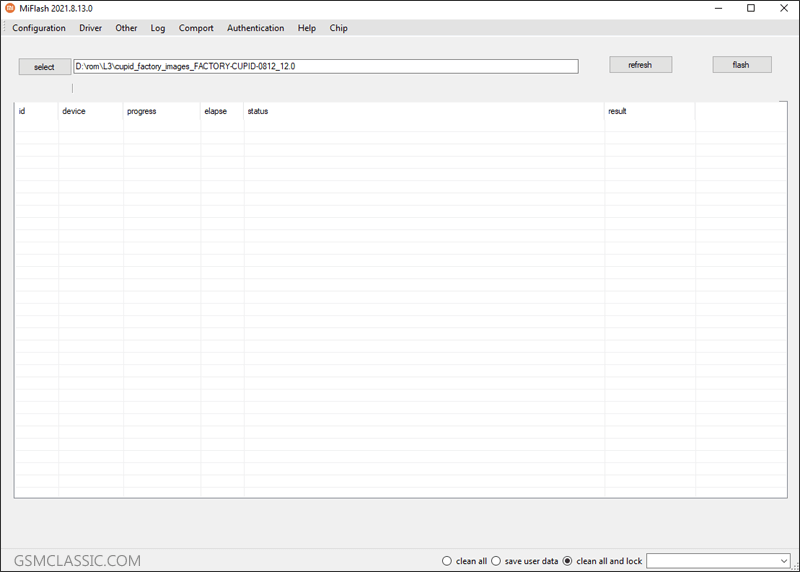Click the flash button
Viewport: 800px width, 572px height.
point(742,65)
